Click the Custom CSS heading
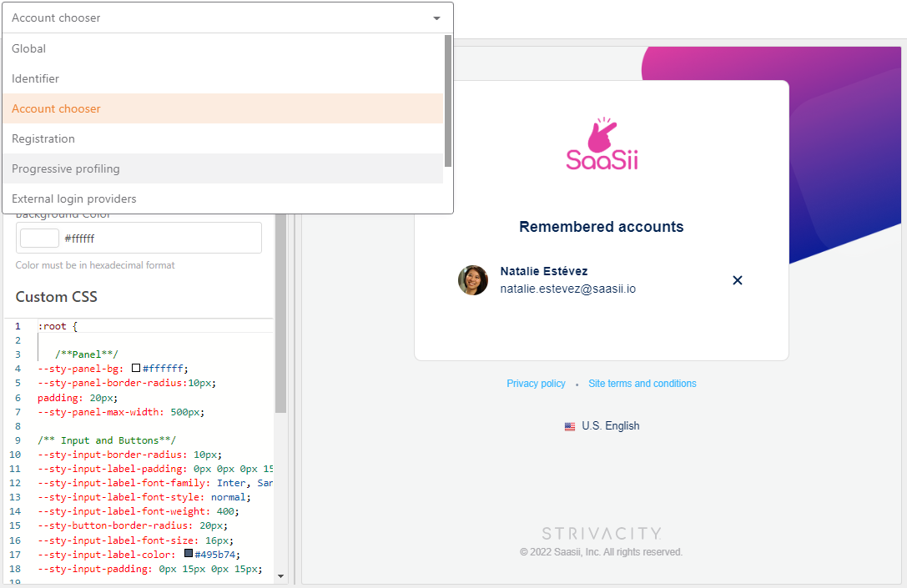 click(x=56, y=297)
